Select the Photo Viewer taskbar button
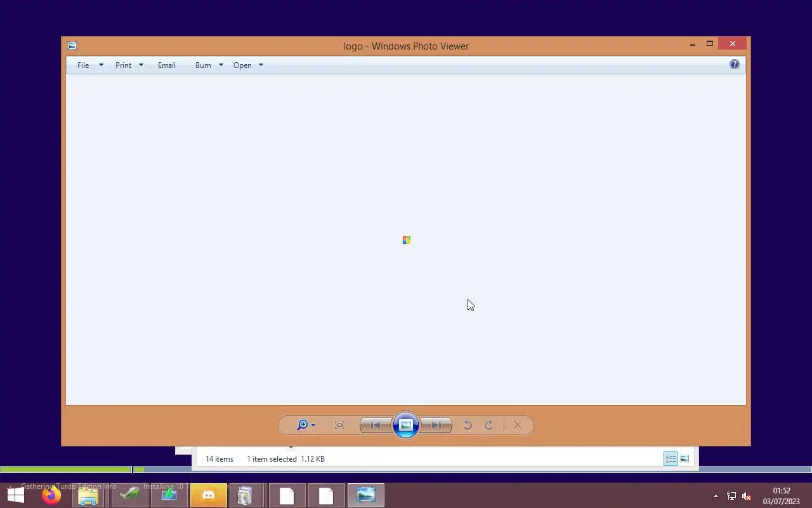Viewport: 812px width, 508px height. pos(366,495)
